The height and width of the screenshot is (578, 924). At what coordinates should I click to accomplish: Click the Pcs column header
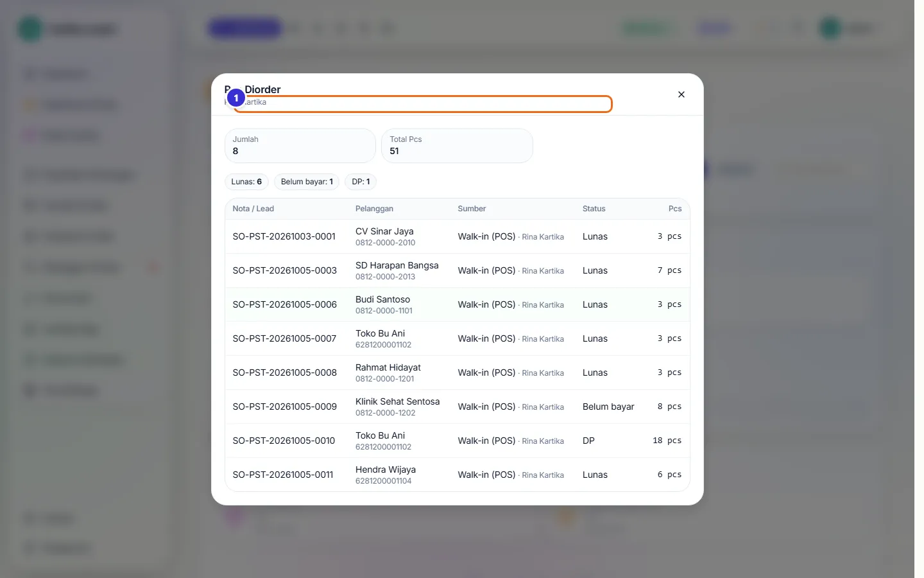point(675,209)
